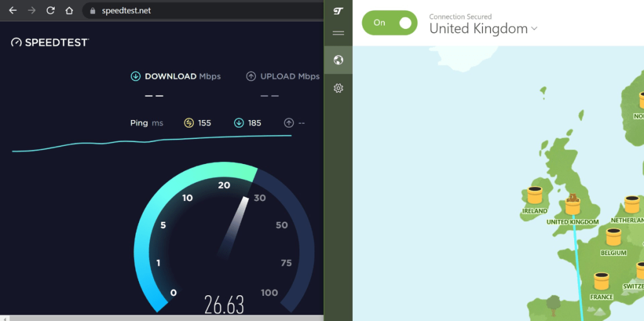Open the browser home page

[69, 10]
